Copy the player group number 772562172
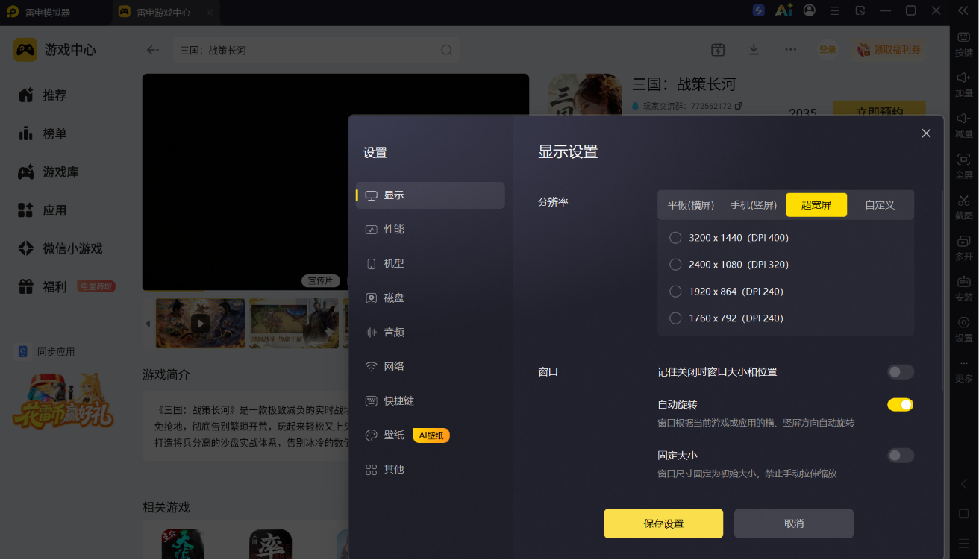This screenshot has height=560, width=979. (739, 106)
